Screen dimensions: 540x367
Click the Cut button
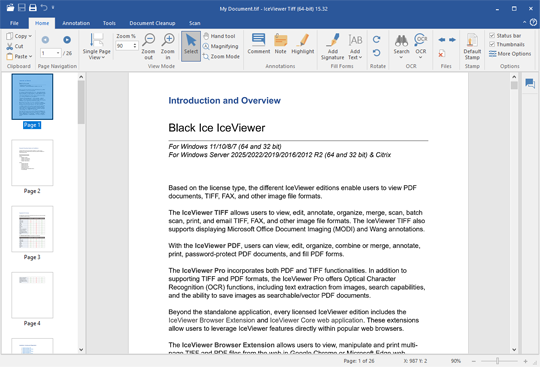point(15,46)
